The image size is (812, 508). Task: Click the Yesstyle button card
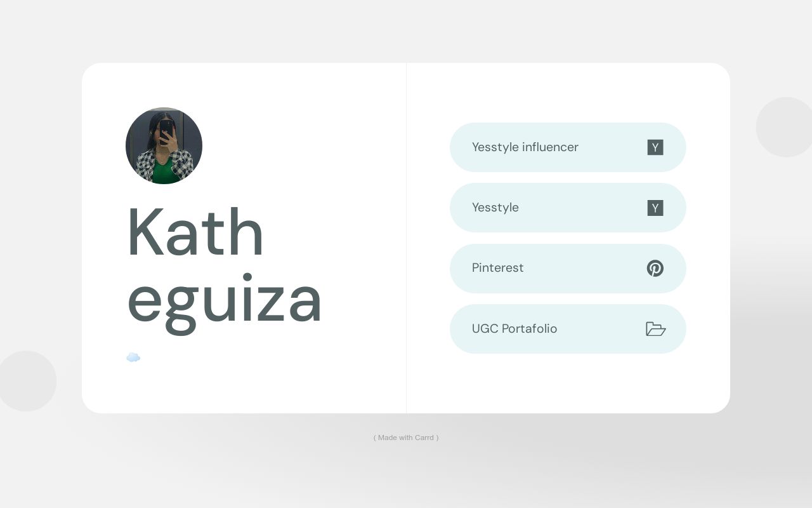pyautogui.click(x=568, y=208)
